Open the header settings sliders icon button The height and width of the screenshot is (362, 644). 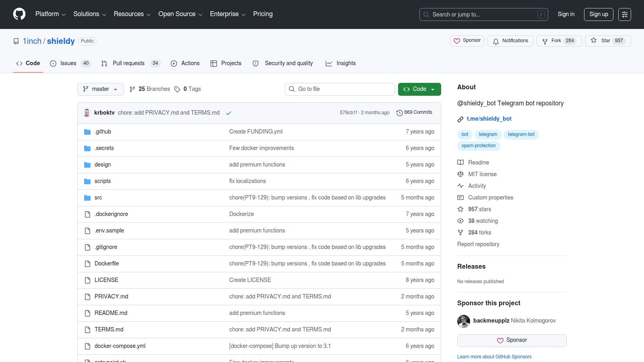(625, 14)
